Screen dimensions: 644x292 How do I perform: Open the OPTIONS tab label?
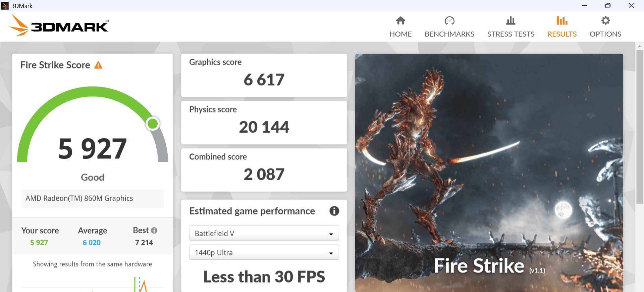tap(605, 34)
